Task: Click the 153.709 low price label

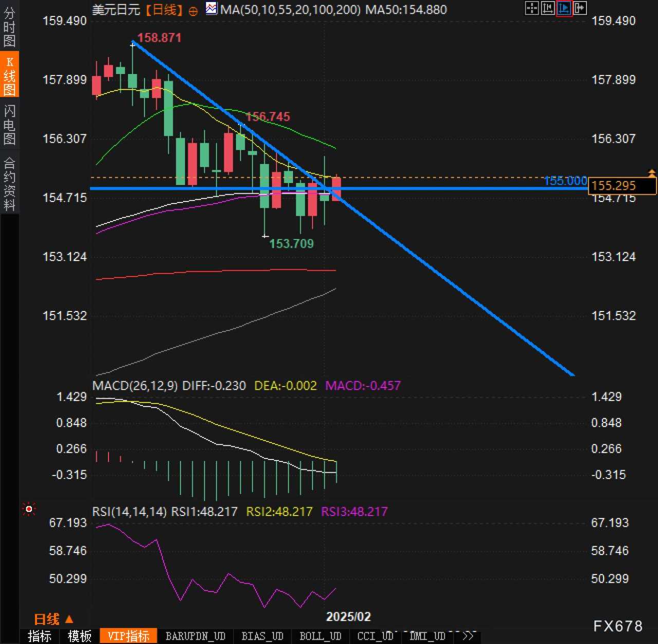Action: pyautogui.click(x=291, y=244)
